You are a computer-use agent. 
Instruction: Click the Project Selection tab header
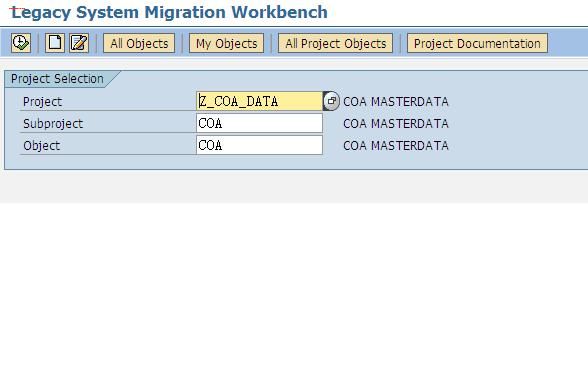57,79
